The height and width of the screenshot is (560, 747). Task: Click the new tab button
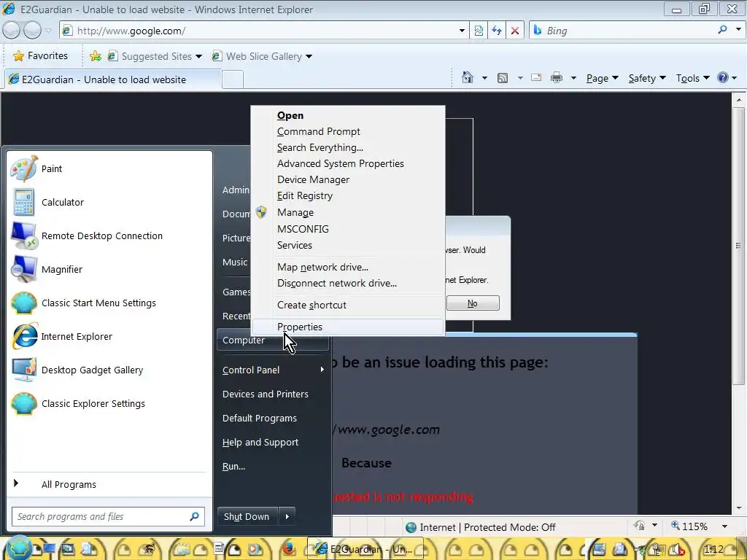coord(233,79)
